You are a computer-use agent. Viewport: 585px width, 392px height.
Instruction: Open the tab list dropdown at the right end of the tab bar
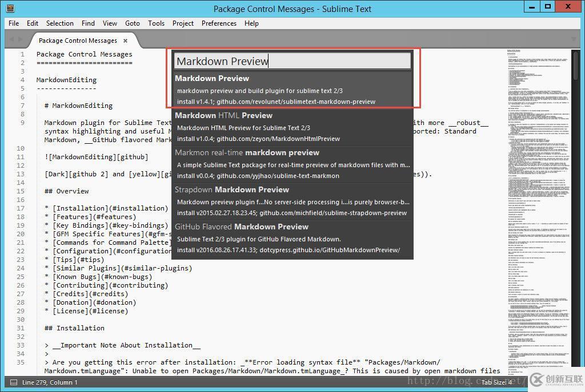pos(574,39)
